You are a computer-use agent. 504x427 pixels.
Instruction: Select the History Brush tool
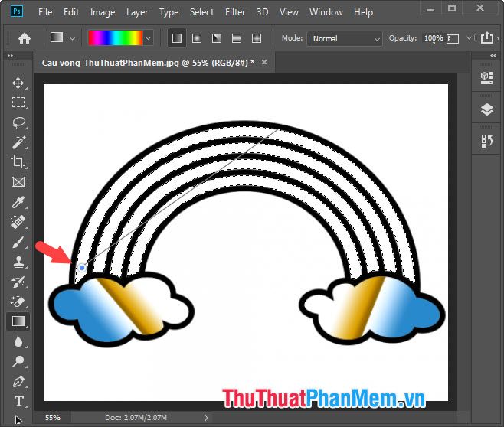[18, 282]
